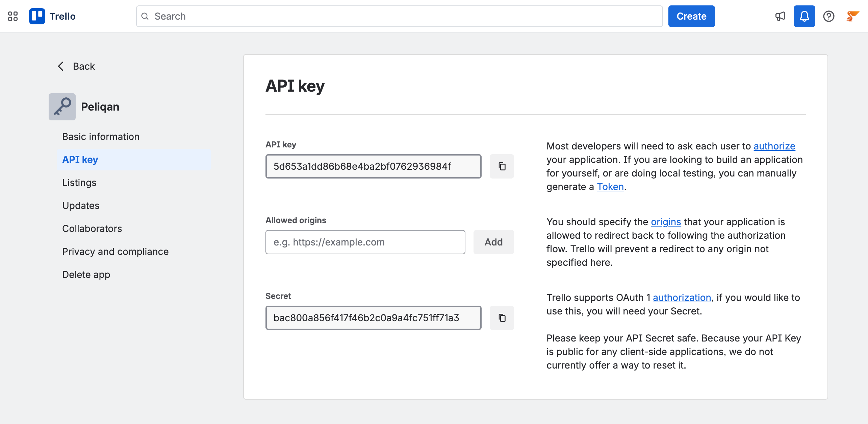Open the notifications bell
This screenshot has width=868, height=424.
point(805,16)
